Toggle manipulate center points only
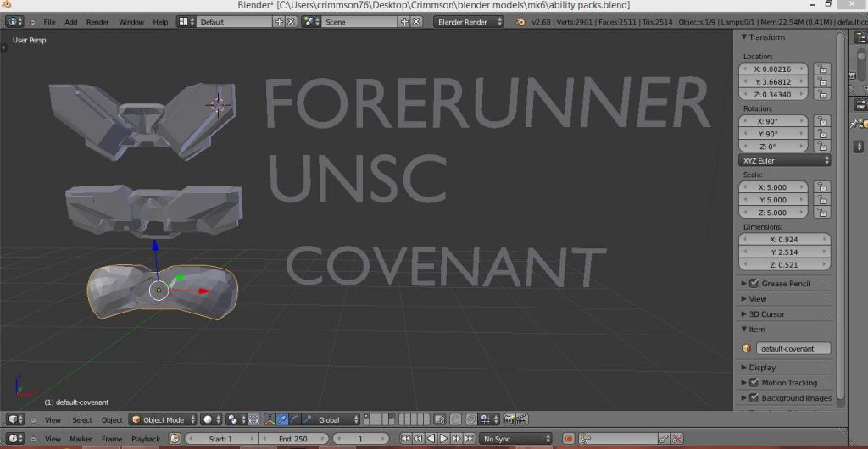 [253, 419]
